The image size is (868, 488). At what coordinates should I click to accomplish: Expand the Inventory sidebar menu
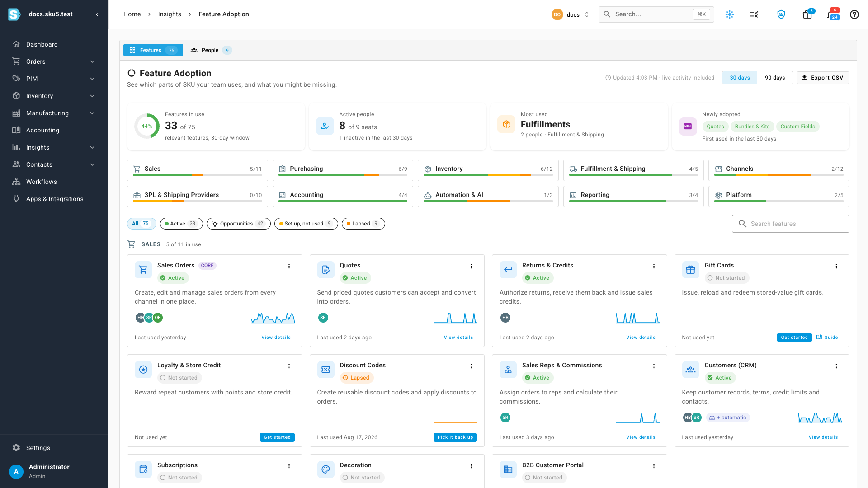pyautogui.click(x=54, y=96)
